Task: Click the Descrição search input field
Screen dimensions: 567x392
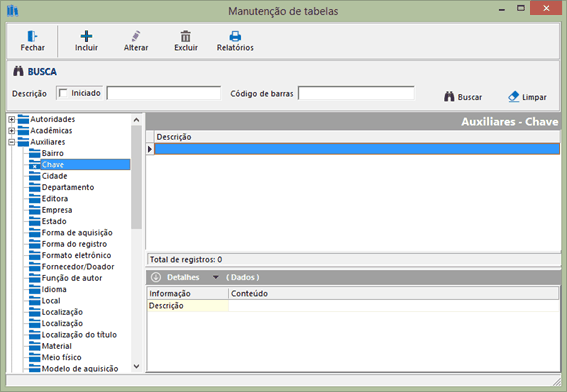Action: tap(164, 93)
